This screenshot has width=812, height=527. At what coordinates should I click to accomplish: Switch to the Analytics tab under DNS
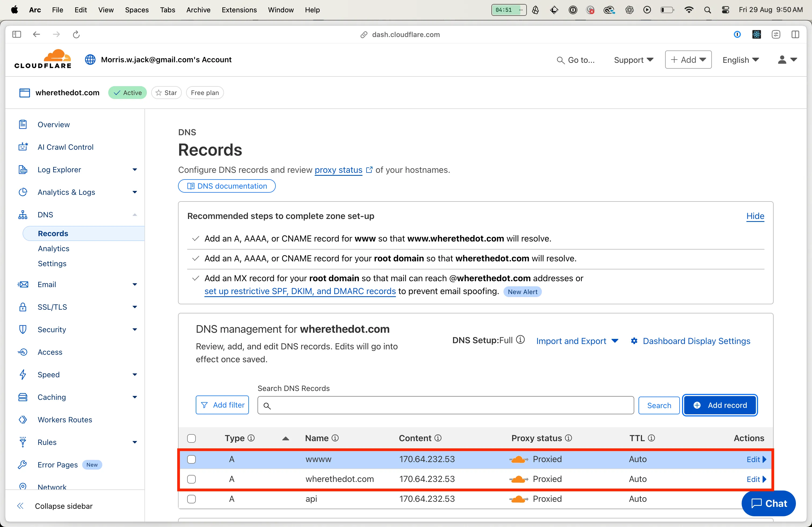click(53, 248)
